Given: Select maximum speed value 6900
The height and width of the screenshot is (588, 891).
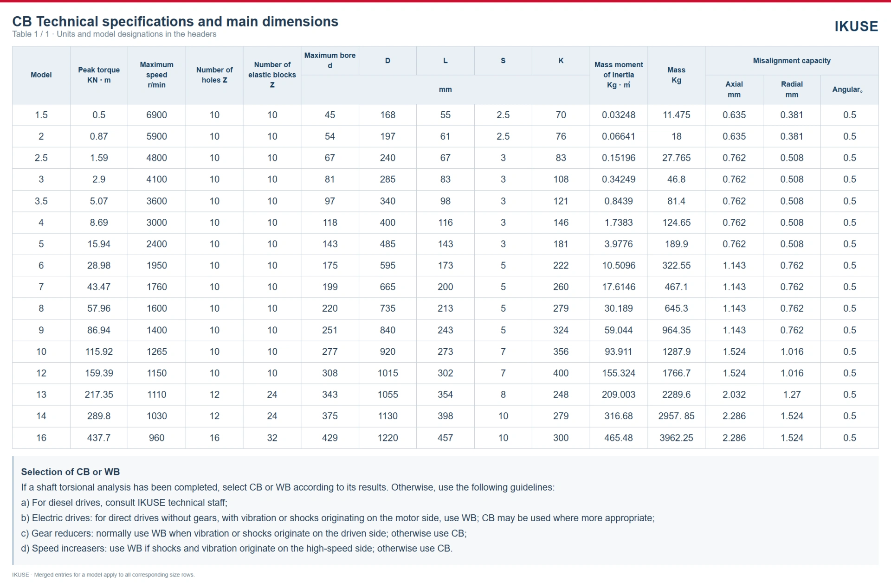Looking at the screenshot, I should [x=156, y=115].
